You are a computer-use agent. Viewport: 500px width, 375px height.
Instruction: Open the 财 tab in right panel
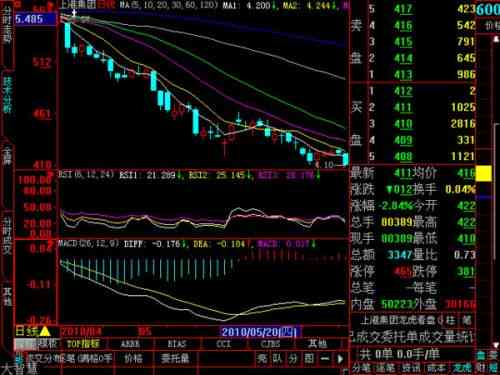[x=480, y=368]
